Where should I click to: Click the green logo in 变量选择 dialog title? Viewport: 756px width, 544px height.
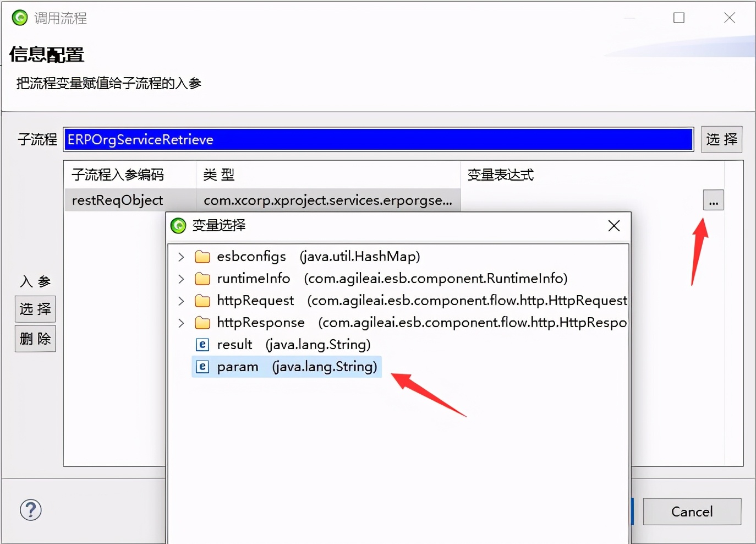pos(178,225)
